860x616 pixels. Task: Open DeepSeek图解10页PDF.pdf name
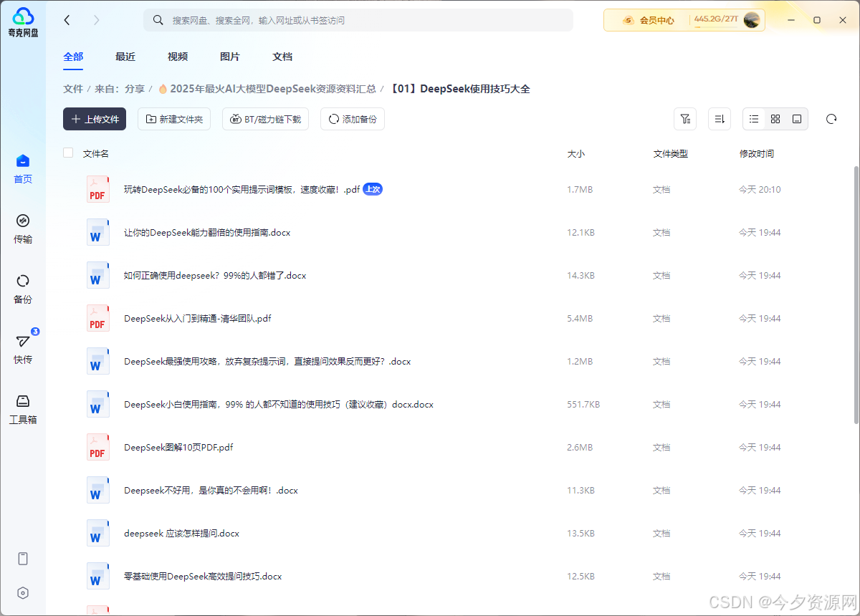coord(178,448)
